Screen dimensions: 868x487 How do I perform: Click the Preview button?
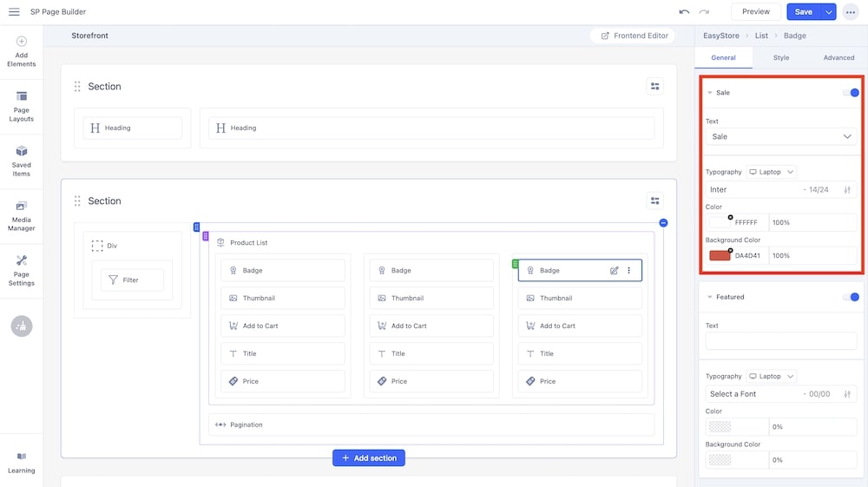(x=755, y=12)
